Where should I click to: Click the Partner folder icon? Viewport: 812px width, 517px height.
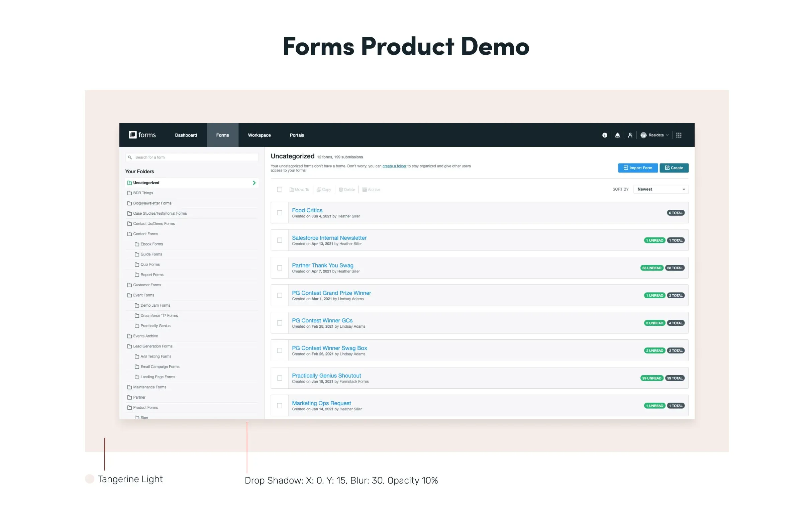pyautogui.click(x=129, y=398)
